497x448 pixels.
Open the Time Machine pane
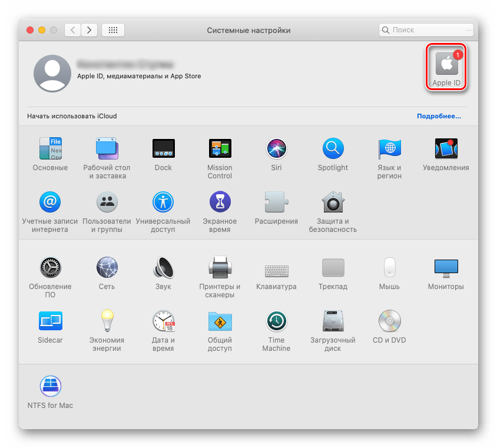pyautogui.click(x=276, y=321)
